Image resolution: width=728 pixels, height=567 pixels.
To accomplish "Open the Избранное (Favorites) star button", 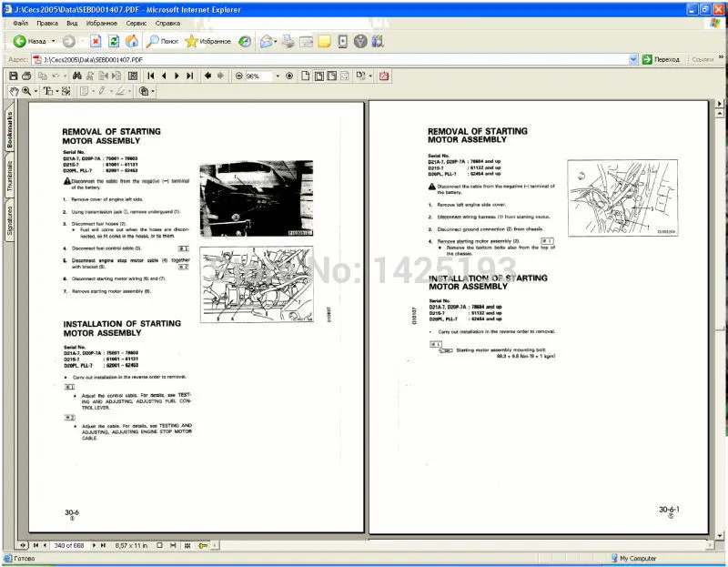I will (207, 41).
